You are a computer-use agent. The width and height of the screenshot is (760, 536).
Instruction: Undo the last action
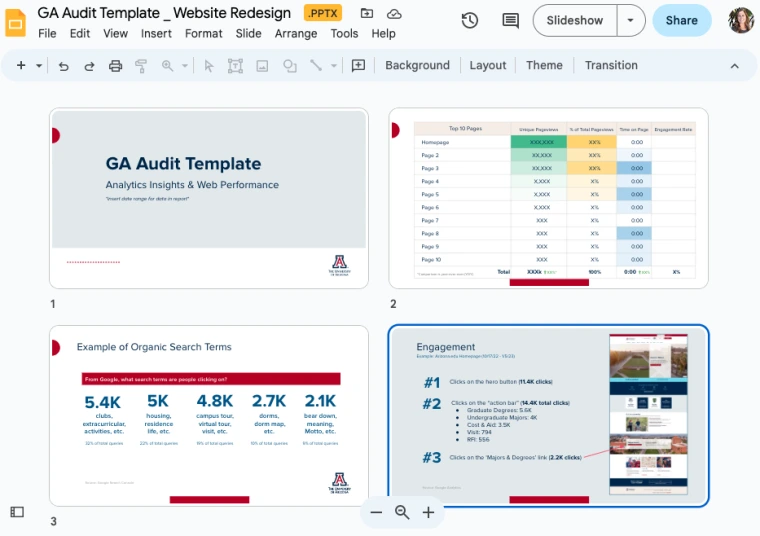click(63, 66)
